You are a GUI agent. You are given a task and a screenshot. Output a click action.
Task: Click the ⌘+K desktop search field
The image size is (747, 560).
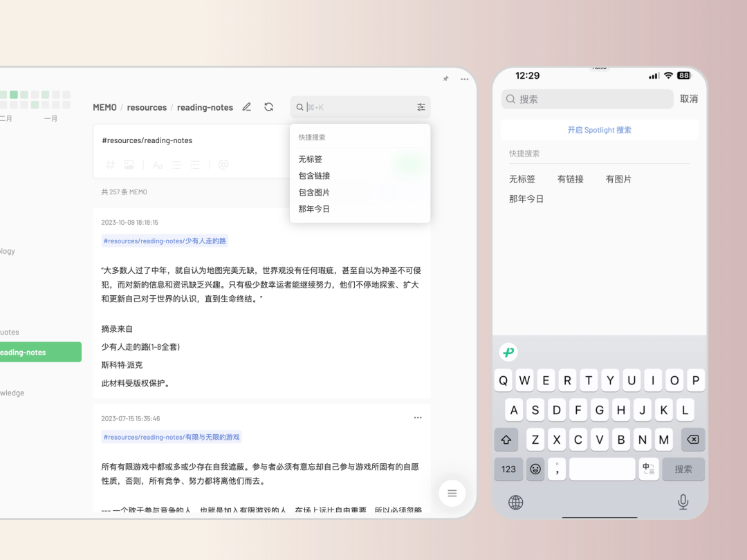(x=360, y=107)
